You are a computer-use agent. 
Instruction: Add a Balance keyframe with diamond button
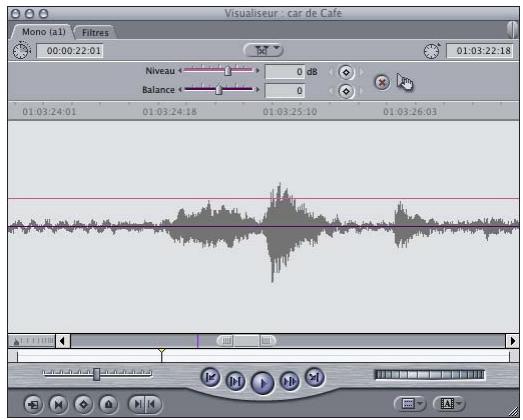click(x=346, y=91)
